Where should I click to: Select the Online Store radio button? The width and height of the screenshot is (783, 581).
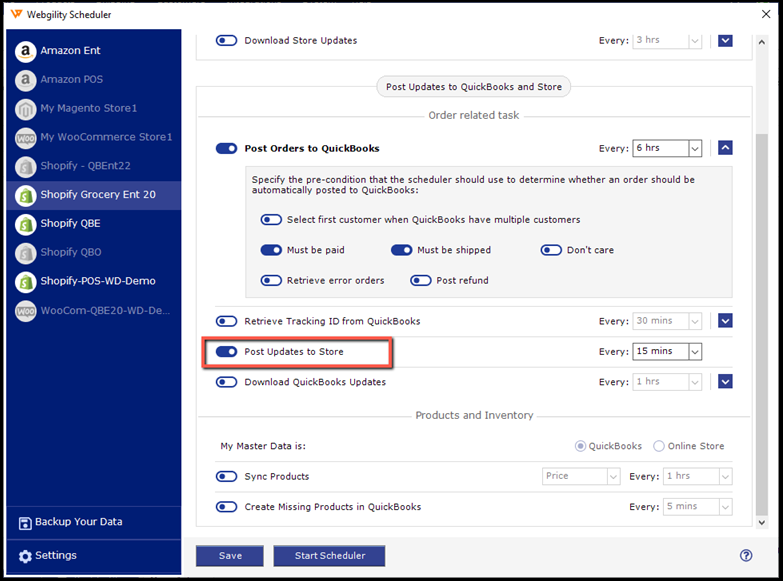[659, 446]
